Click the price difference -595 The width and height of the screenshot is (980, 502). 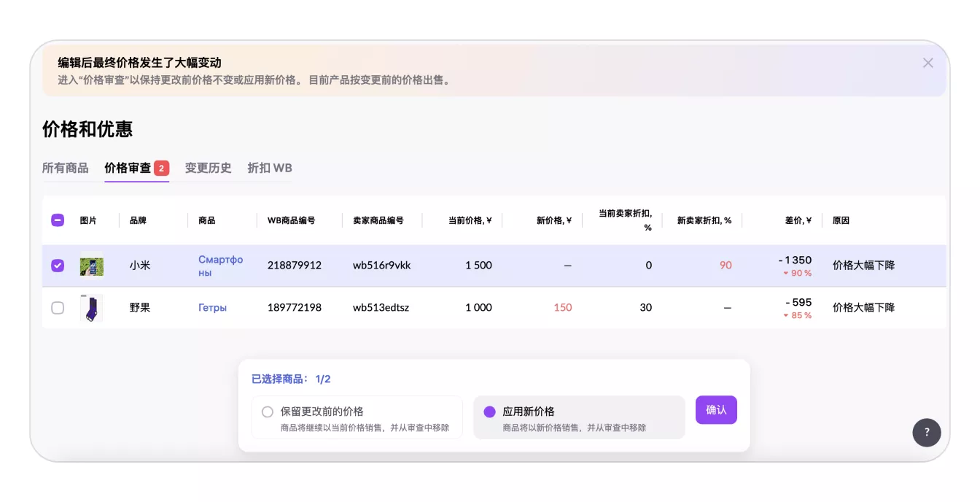coord(798,303)
